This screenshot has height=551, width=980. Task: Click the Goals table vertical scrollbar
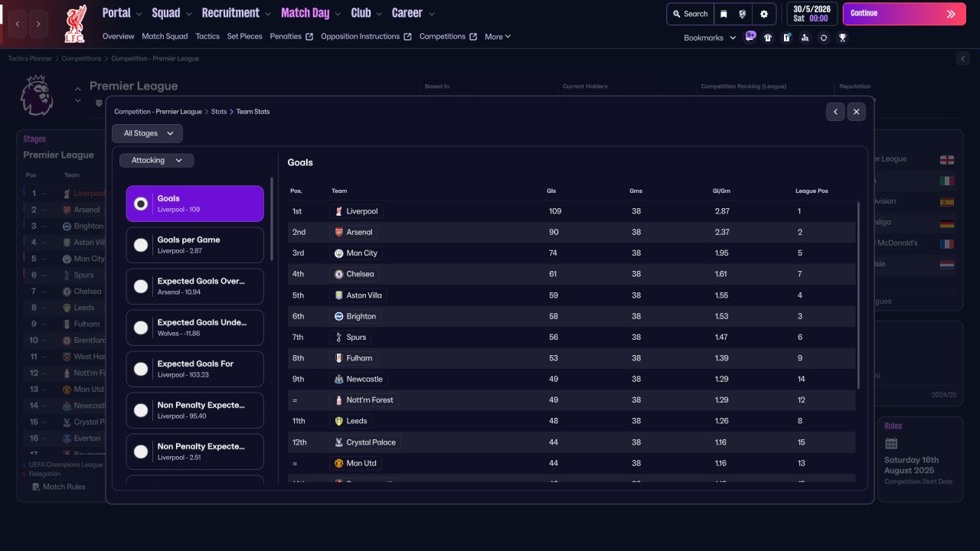click(x=859, y=295)
